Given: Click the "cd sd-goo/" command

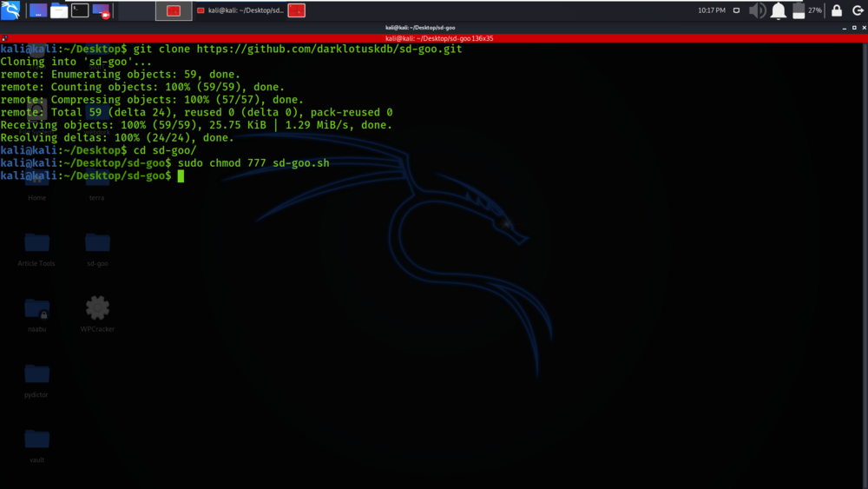Looking at the screenshot, I should point(165,150).
